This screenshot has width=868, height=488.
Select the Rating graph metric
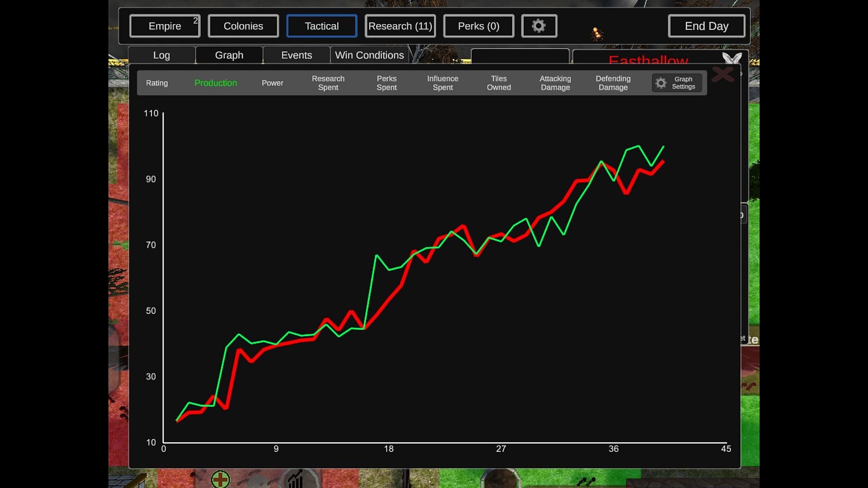(156, 83)
